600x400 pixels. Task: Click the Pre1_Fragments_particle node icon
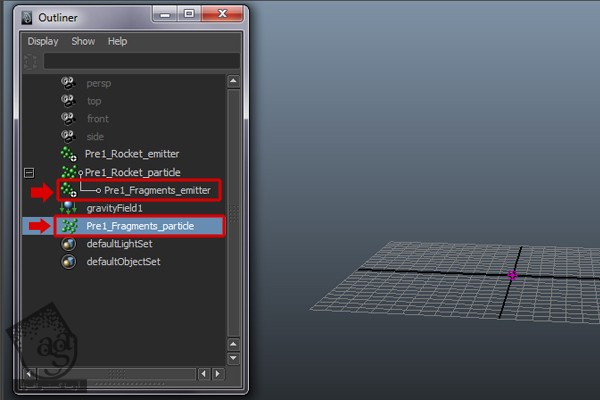(x=68, y=226)
